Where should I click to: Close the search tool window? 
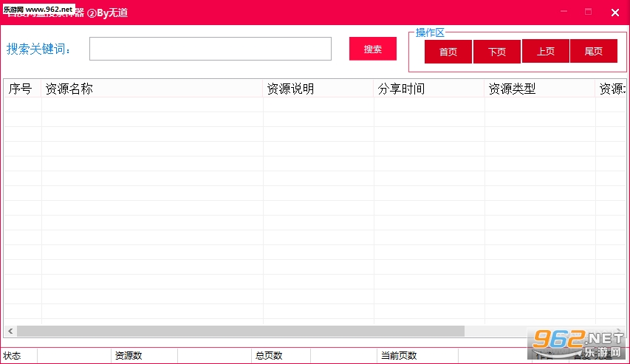point(614,12)
